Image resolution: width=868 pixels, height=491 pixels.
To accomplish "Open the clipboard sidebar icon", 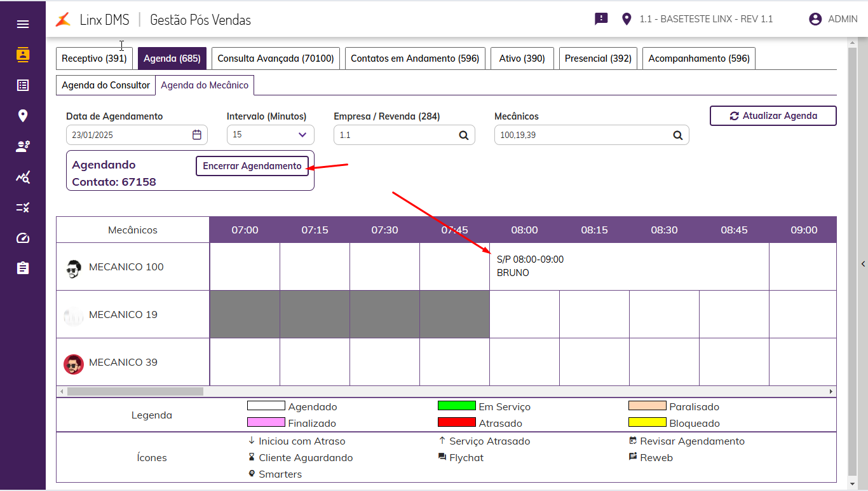I will [x=23, y=268].
